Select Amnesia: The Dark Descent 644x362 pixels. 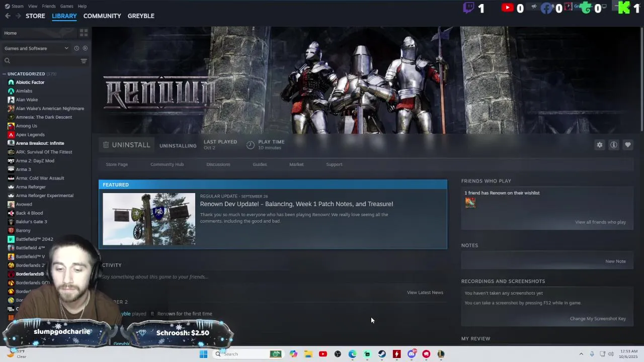tap(44, 117)
